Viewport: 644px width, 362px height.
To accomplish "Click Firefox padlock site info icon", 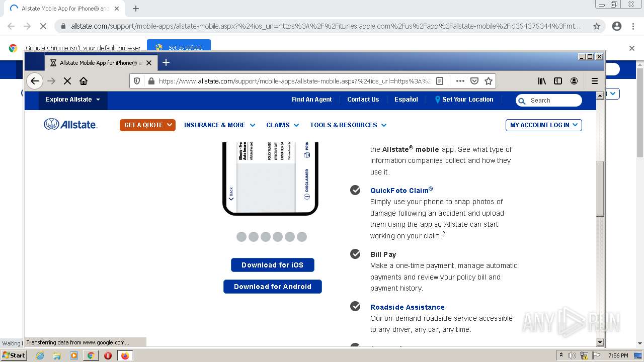I will [151, 81].
